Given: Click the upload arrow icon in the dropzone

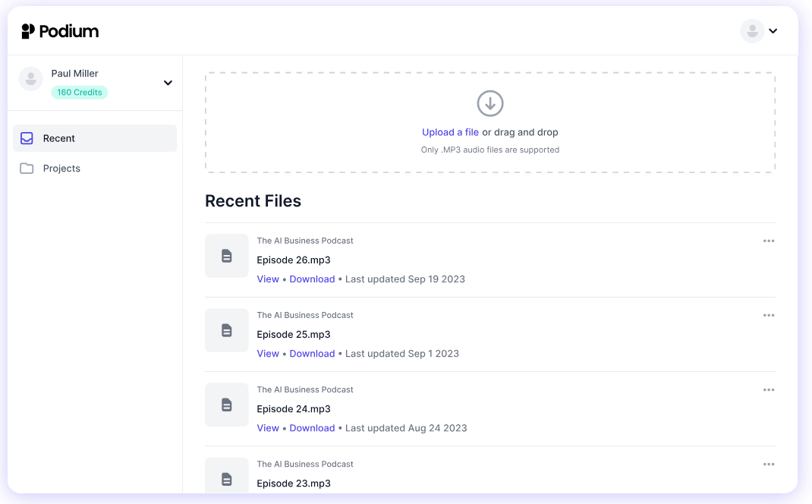Looking at the screenshot, I should (489, 102).
